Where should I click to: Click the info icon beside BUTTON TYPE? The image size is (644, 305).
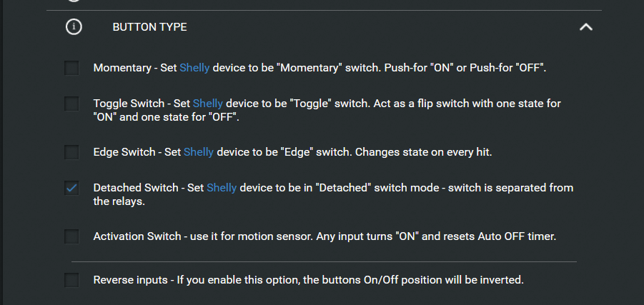pos(74,27)
